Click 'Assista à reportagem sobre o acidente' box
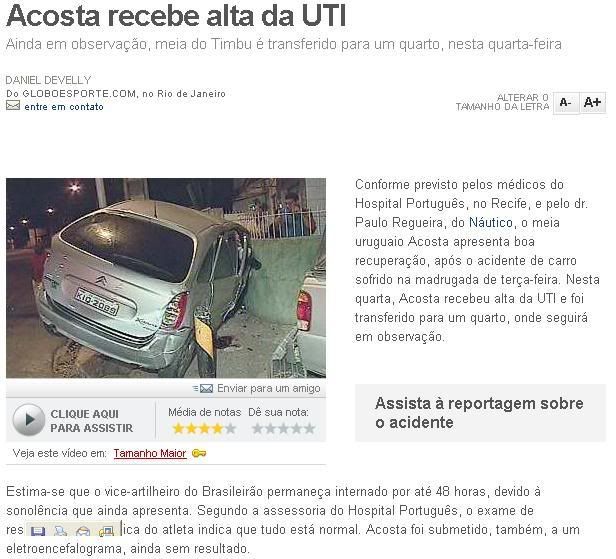The width and height of the screenshot is (616, 559). point(480,413)
